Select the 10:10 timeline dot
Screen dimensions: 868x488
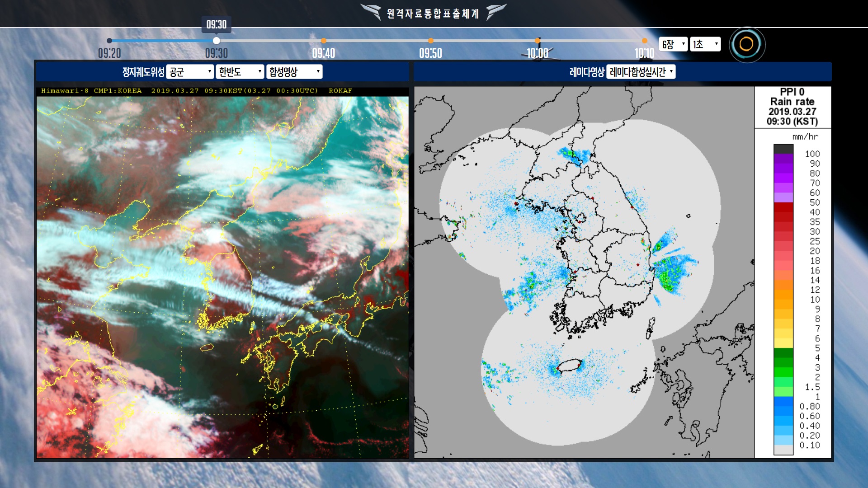[645, 41]
